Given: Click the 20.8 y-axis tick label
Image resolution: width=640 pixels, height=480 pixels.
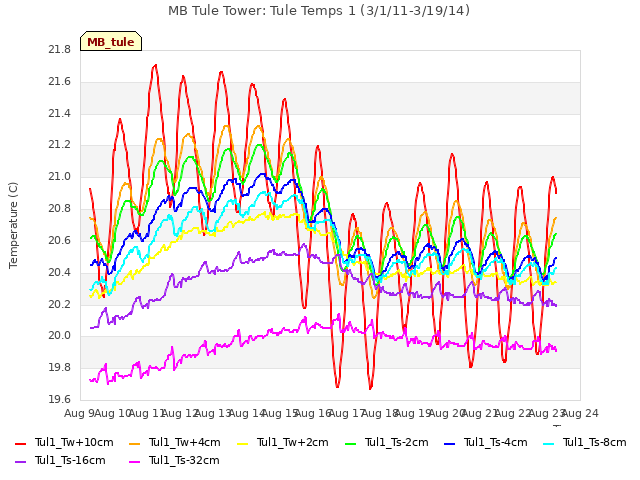Looking at the screenshot, I should pyautogui.click(x=60, y=209).
